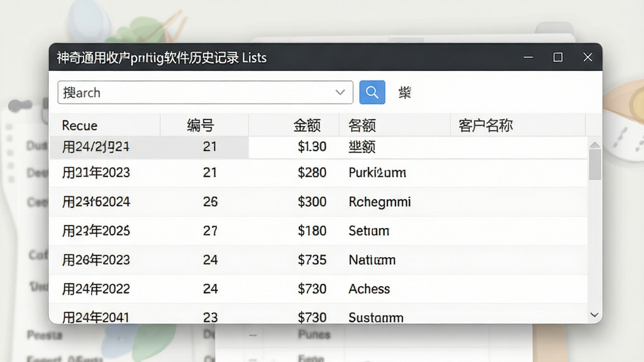This screenshot has width=644, height=362.
Task: Open the search box dropdown arrow
Action: (340, 92)
